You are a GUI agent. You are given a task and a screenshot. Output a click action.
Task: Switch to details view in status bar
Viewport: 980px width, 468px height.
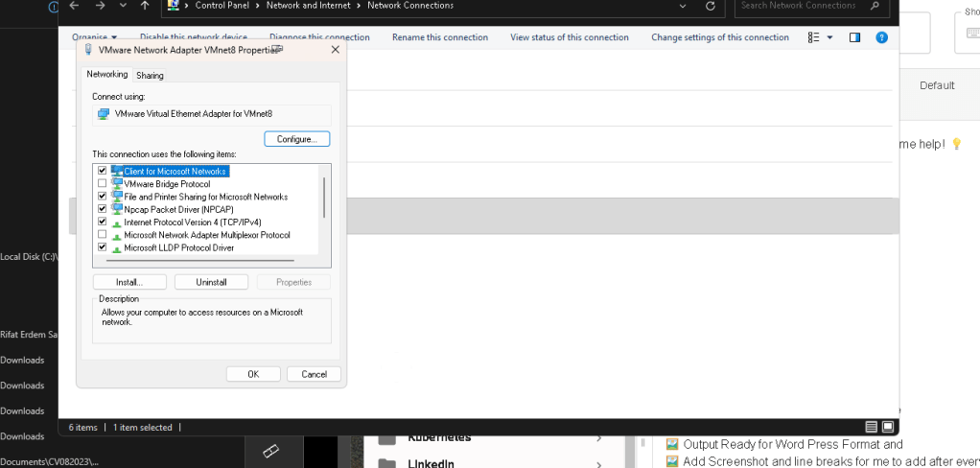(x=872, y=427)
